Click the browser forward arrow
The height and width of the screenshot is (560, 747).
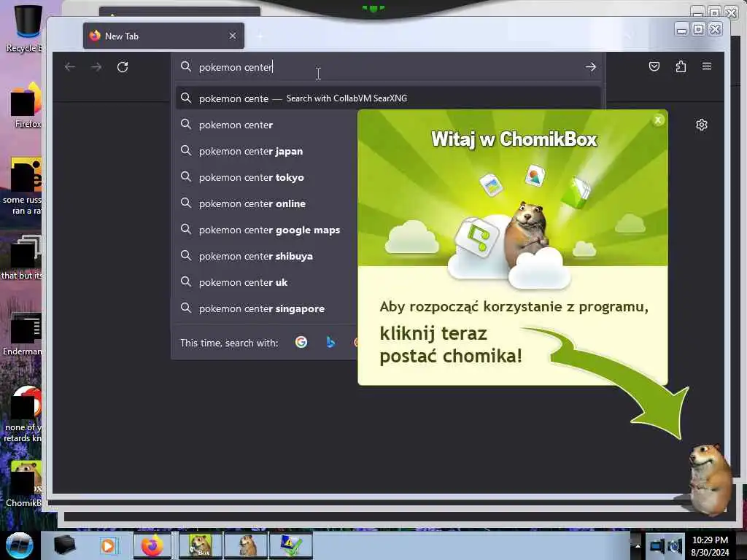[x=96, y=67]
